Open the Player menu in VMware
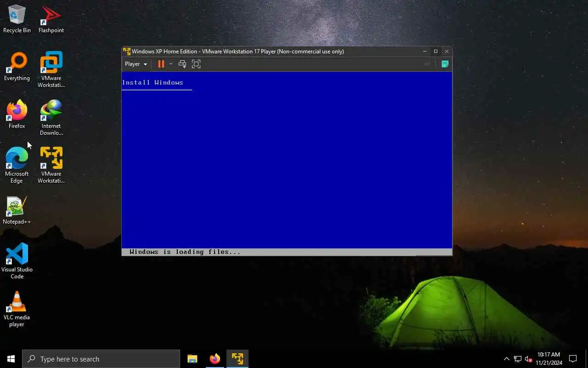 coord(136,64)
